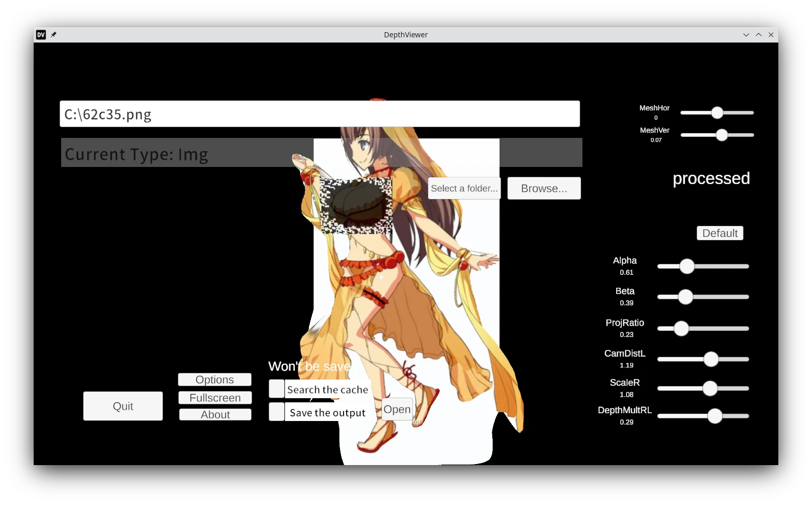812x505 pixels.
Task: Click the CamDistL value 1.19
Action: [626, 365]
